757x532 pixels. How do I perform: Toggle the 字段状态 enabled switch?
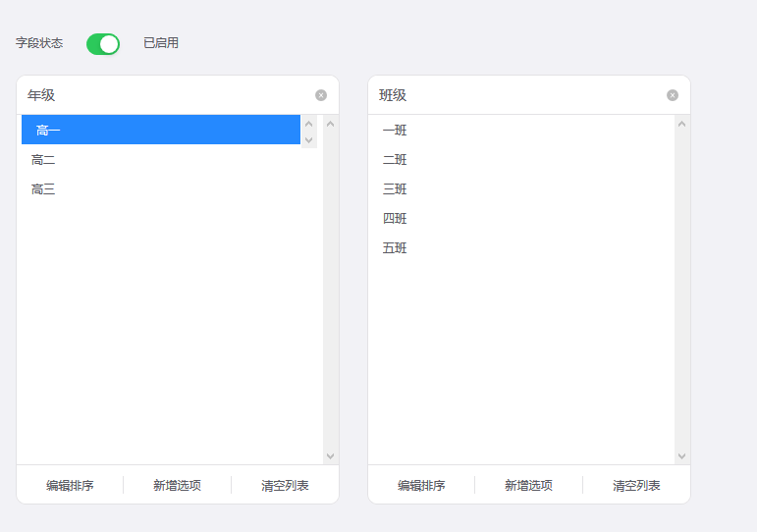(x=103, y=44)
